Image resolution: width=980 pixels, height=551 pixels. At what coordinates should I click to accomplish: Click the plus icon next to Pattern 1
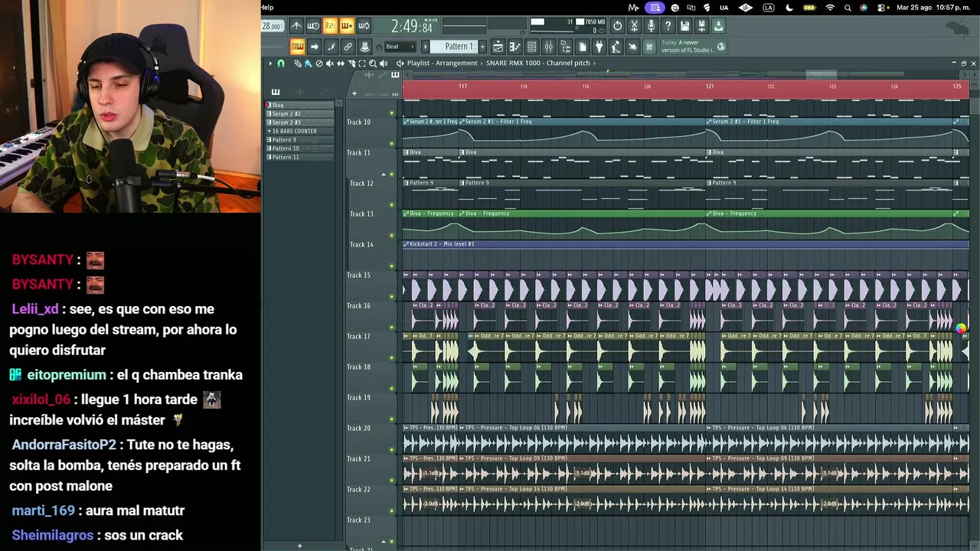[x=483, y=47]
